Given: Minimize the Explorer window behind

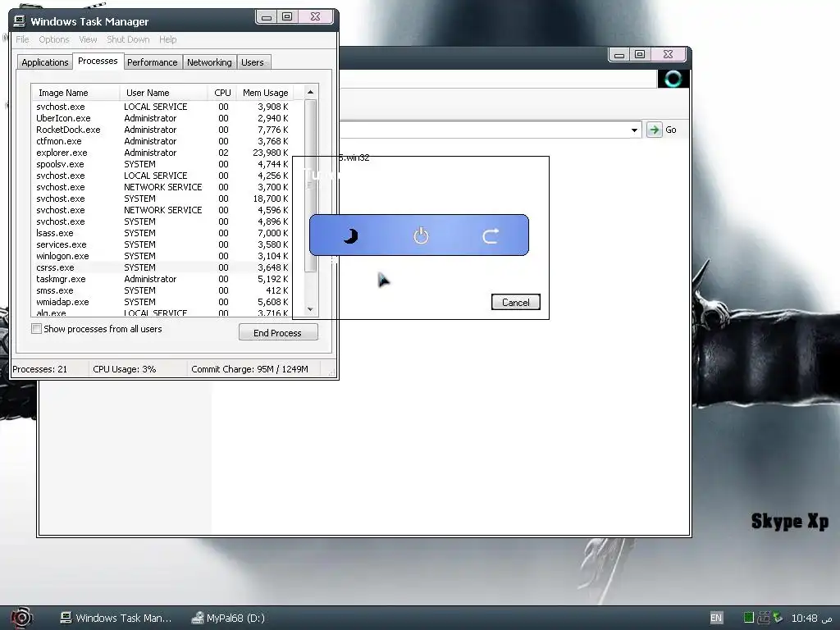Looking at the screenshot, I should [619, 54].
